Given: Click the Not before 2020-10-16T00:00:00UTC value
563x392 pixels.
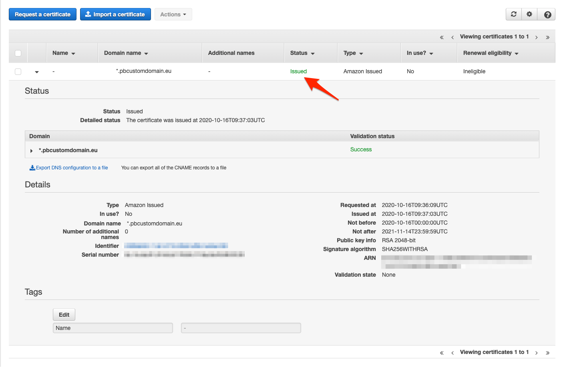Looking at the screenshot, I should pyautogui.click(x=415, y=223).
